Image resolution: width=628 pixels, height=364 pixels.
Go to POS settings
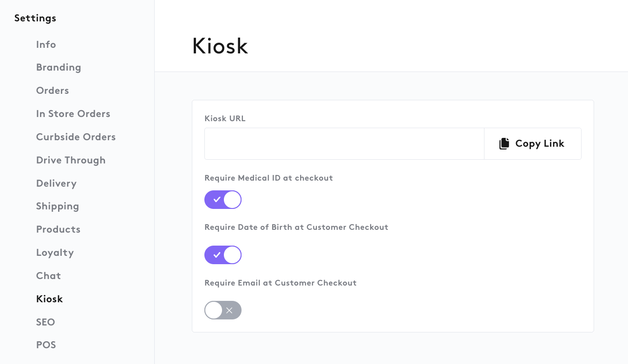point(46,345)
